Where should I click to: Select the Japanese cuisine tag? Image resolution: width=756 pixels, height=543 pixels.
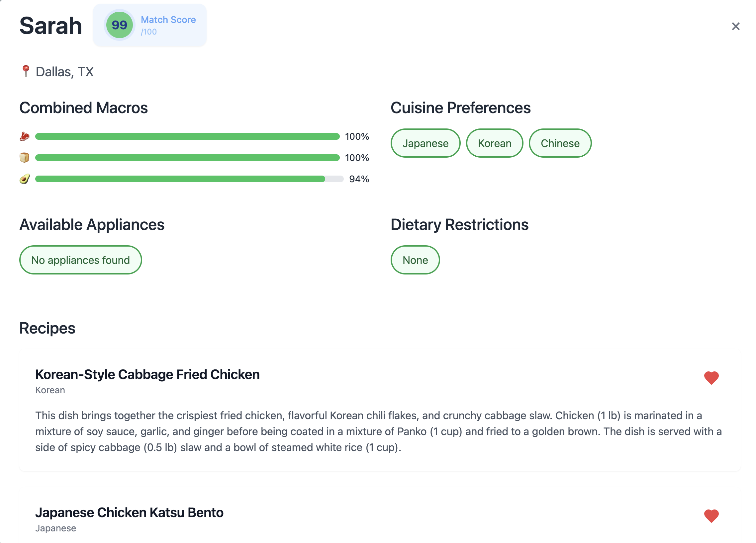[x=425, y=143]
